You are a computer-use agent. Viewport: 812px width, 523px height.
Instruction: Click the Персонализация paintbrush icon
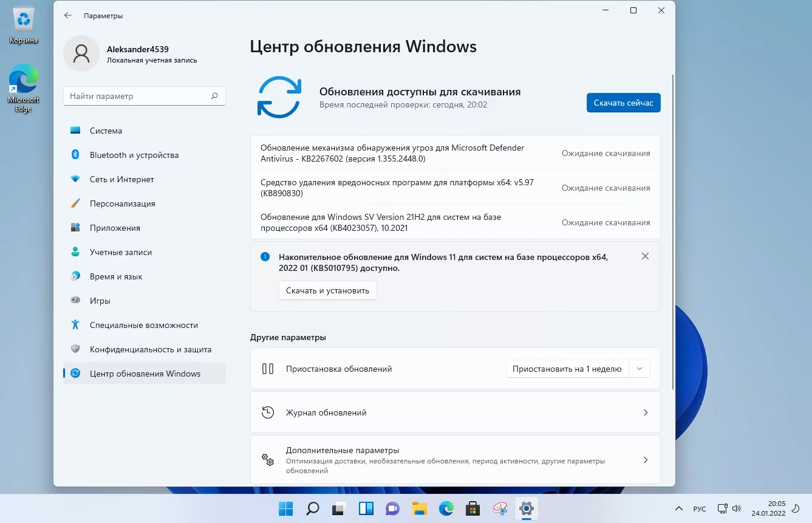coord(75,203)
